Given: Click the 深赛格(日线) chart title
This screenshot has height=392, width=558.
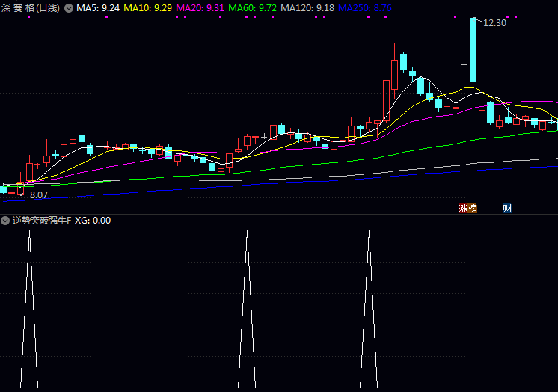Looking at the screenshot, I should 31,8.
